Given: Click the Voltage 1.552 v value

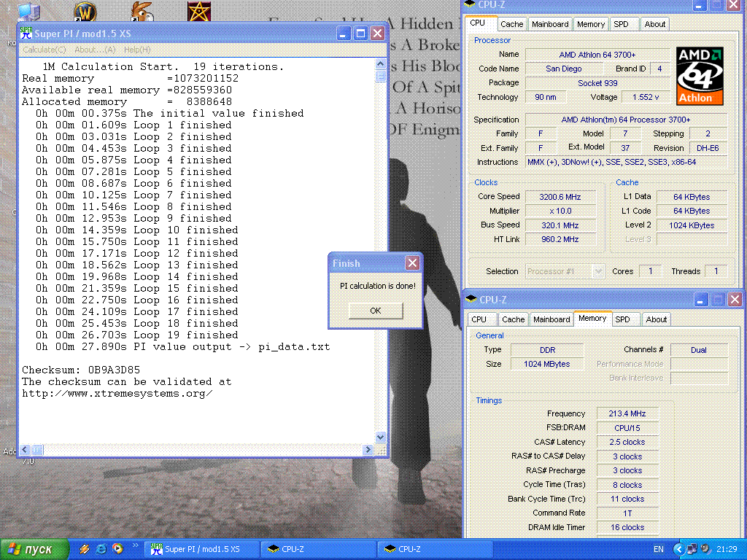Looking at the screenshot, I should coord(646,97).
